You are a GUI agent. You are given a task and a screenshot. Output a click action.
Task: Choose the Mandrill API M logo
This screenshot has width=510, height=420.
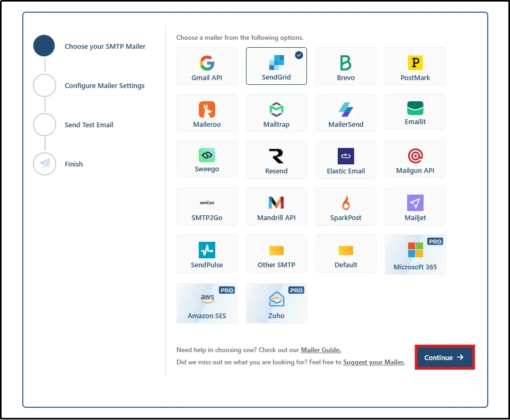pyautogui.click(x=276, y=203)
